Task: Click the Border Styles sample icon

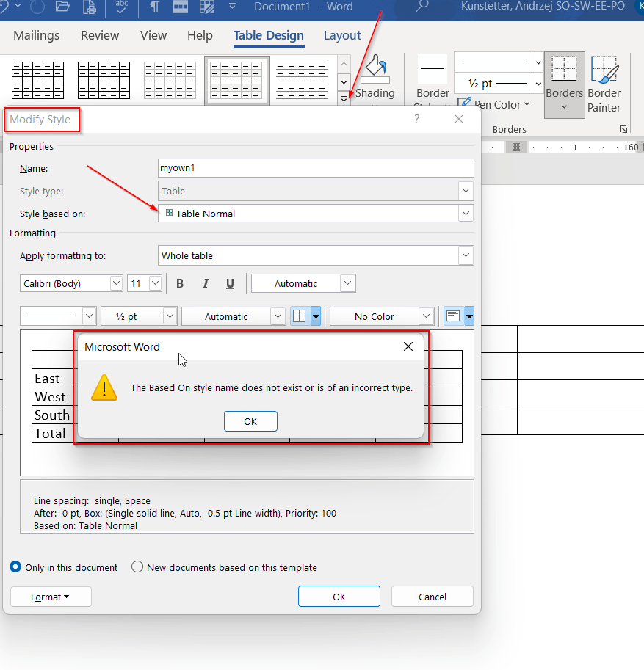Action: tap(433, 69)
